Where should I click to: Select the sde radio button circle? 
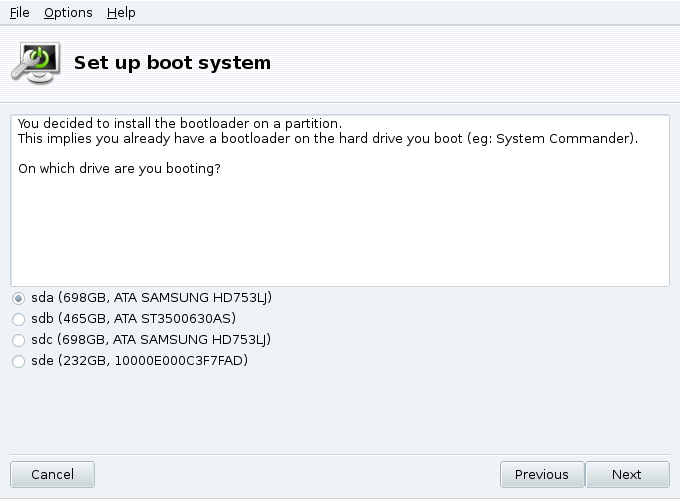[18, 361]
